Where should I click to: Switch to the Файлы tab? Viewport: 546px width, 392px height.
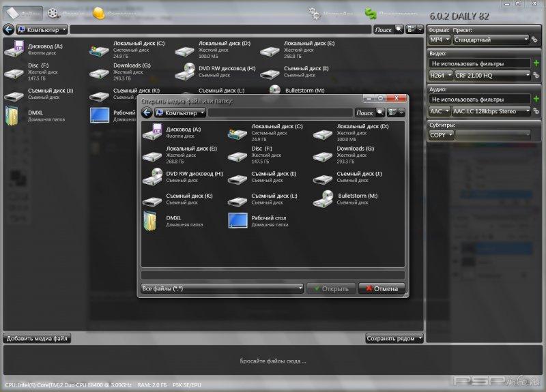pyautogui.click(x=24, y=14)
